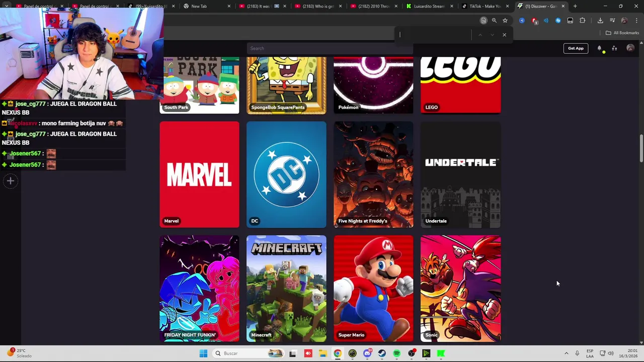Click the blue sound-wave extension icon

[546, 21]
